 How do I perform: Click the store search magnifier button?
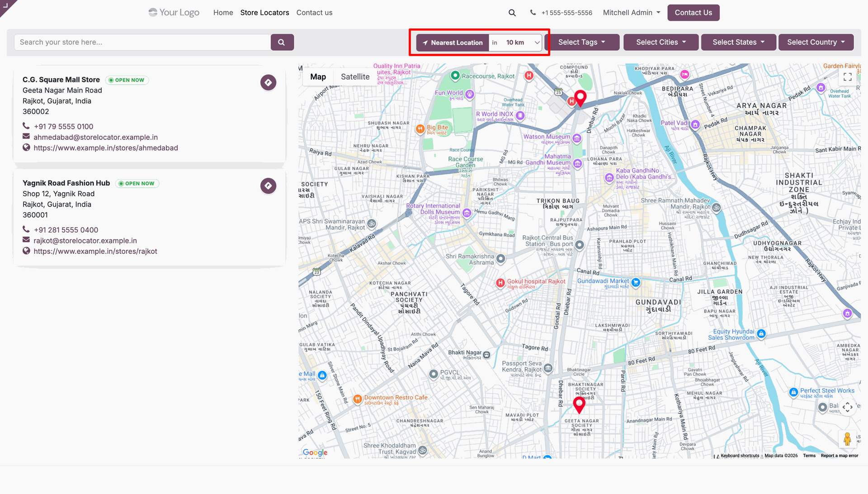[282, 42]
